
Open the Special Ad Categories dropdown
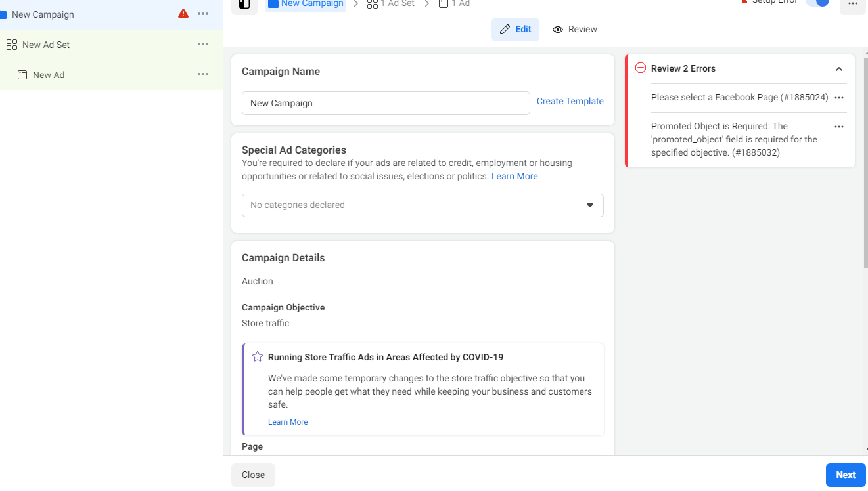pyautogui.click(x=423, y=205)
